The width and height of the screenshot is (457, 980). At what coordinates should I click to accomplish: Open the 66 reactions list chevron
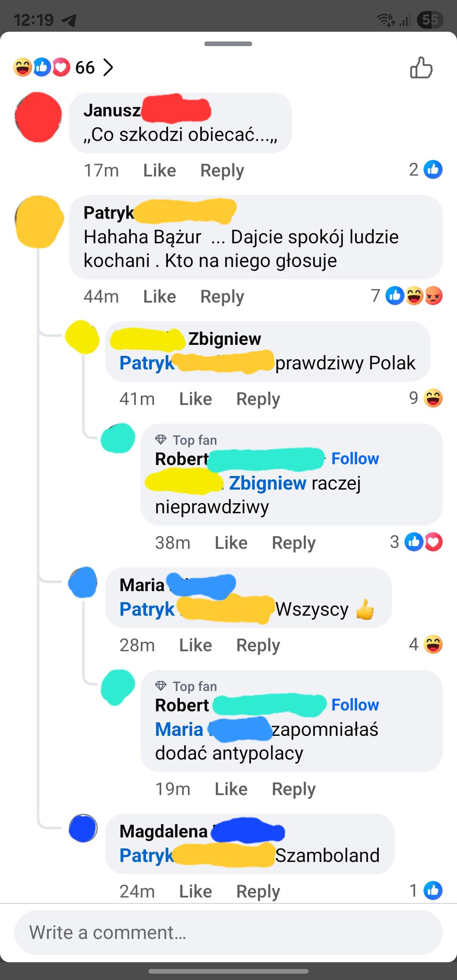coord(108,68)
